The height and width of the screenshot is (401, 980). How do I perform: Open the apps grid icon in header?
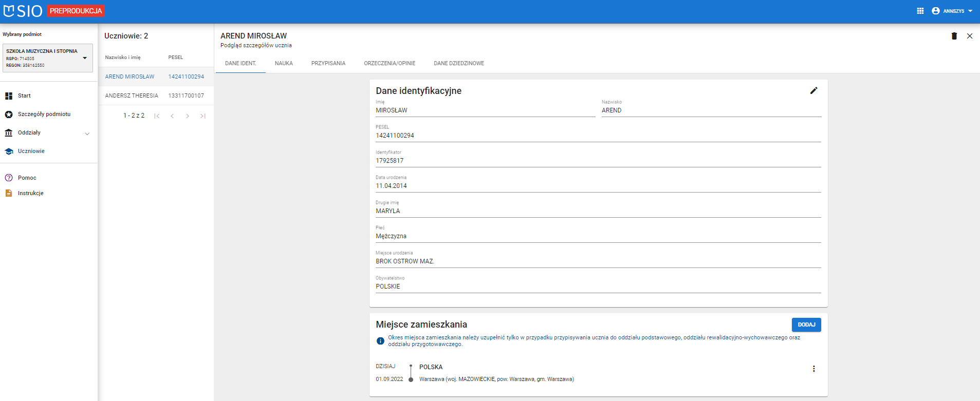(920, 11)
